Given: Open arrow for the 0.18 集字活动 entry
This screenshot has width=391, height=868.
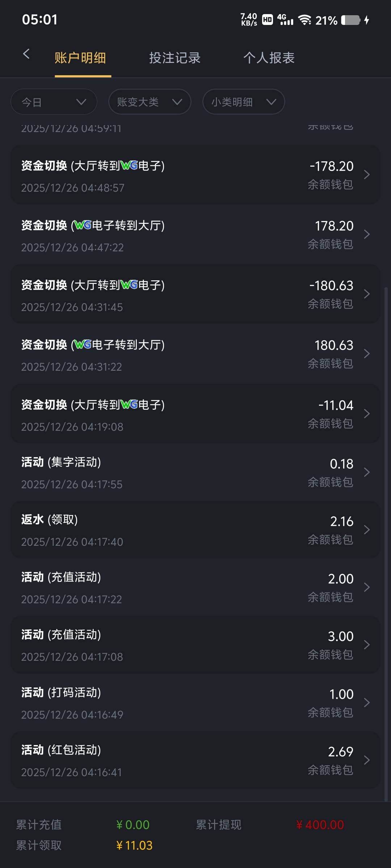Looking at the screenshot, I should click(x=367, y=472).
